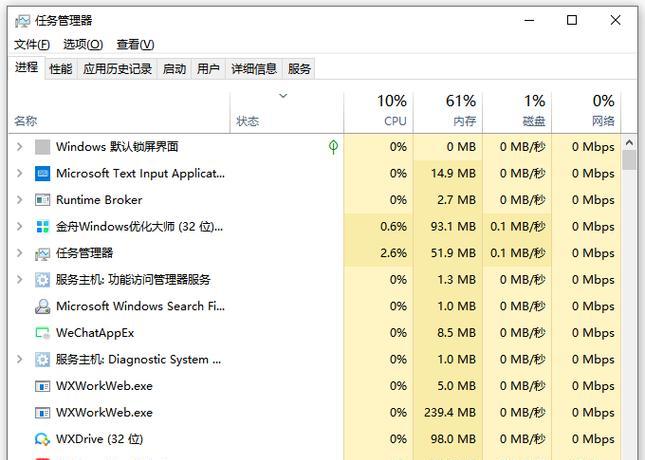Expand the 任务管理器 process group

19,253
